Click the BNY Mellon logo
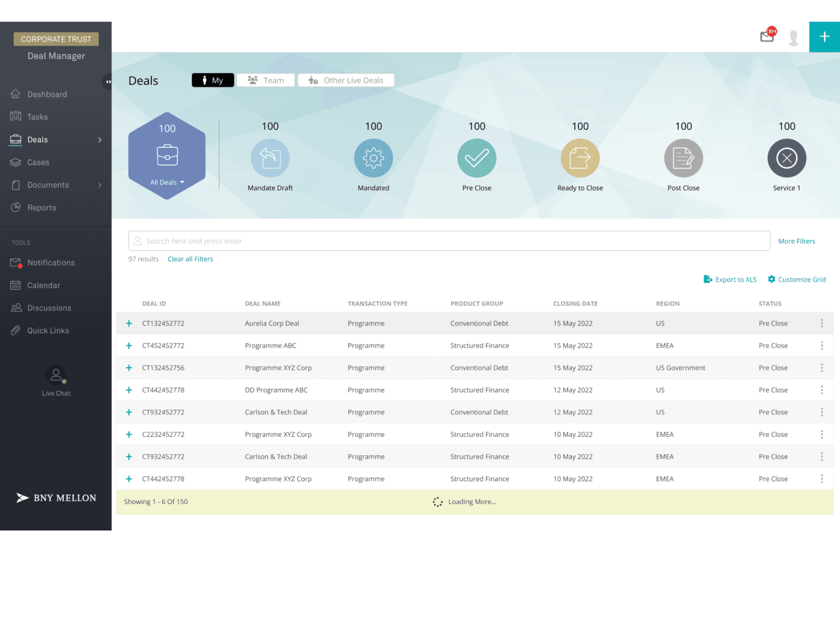Image resolution: width=840 pixels, height=631 pixels. pyautogui.click(x=56, y=498)
